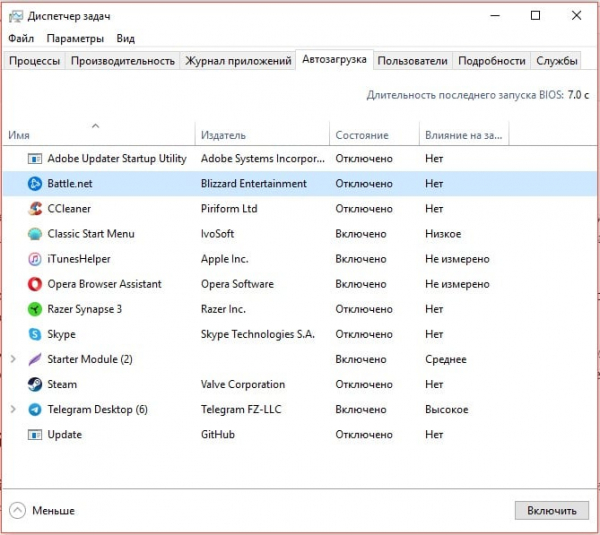Select the Battle.net row name
The width and height of the screenshot is (600, 535).
[70, 184]
